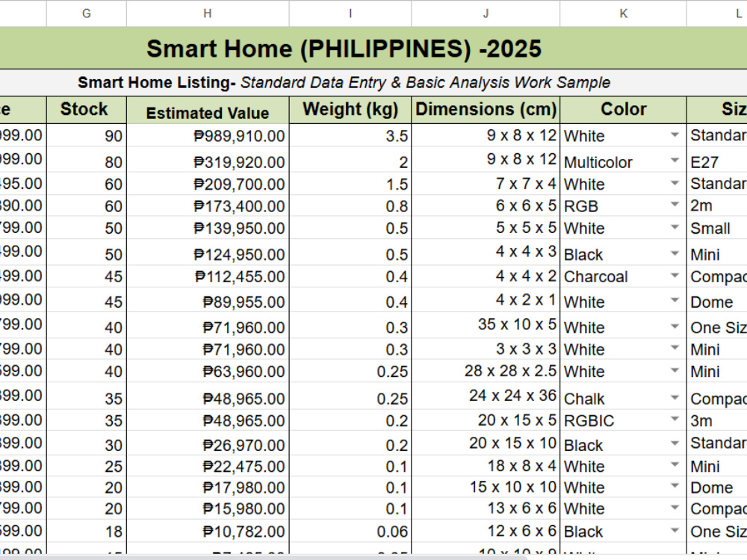Select the 15 x 10 x 10 dimensions cell
747x560 pixels.
click(x=486, y=487)
